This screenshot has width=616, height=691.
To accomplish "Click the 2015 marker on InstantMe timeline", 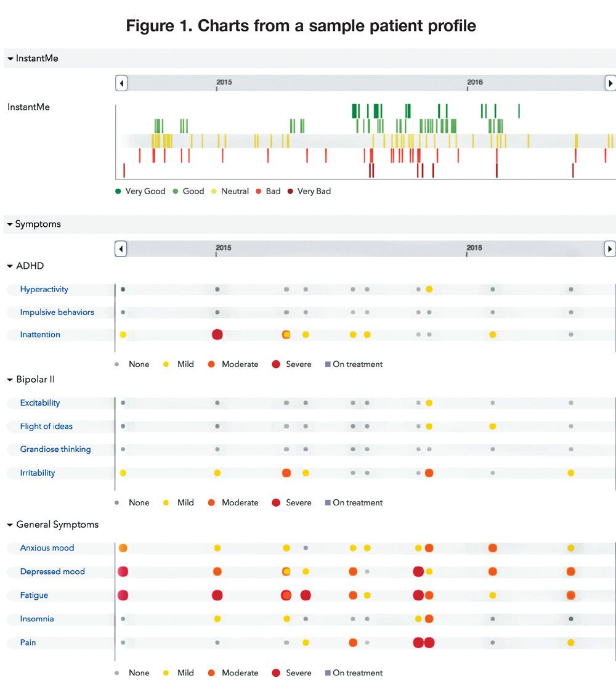I will pos(224,83).
